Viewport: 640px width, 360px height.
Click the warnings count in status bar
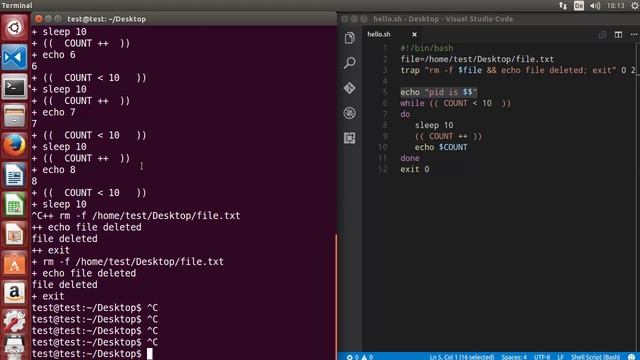pos(367,357)
